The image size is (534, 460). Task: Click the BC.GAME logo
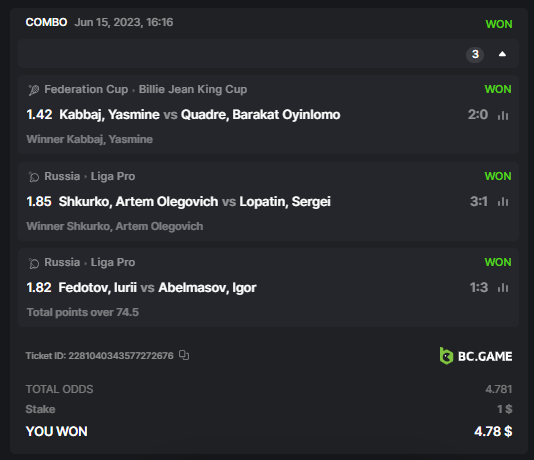(x=476, y=356)
